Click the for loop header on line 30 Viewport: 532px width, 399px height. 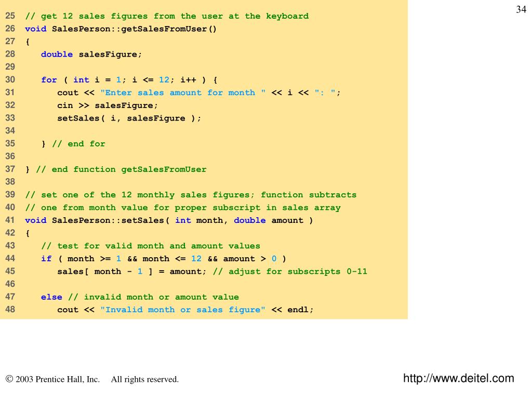(x=129, y=80)
